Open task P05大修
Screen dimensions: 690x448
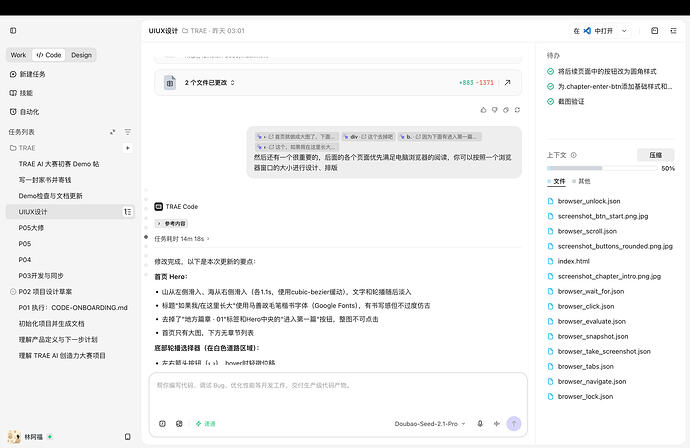tap(31, 228)
